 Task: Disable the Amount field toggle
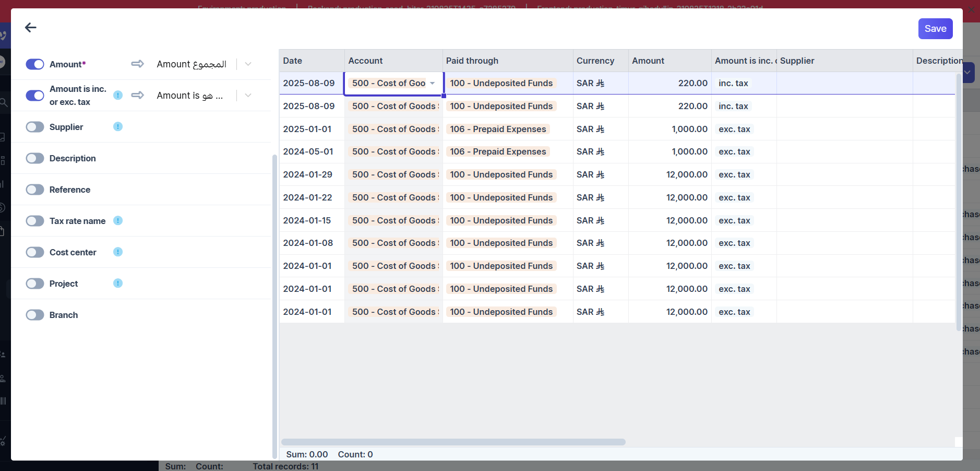tap(35, 64)
